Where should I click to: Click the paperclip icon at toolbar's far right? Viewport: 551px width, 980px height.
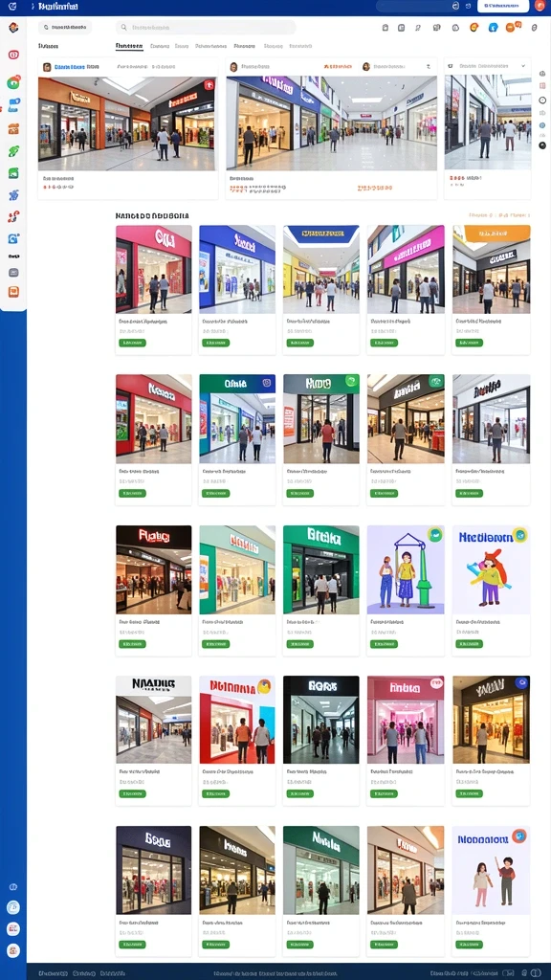click(x=534, y=28)
